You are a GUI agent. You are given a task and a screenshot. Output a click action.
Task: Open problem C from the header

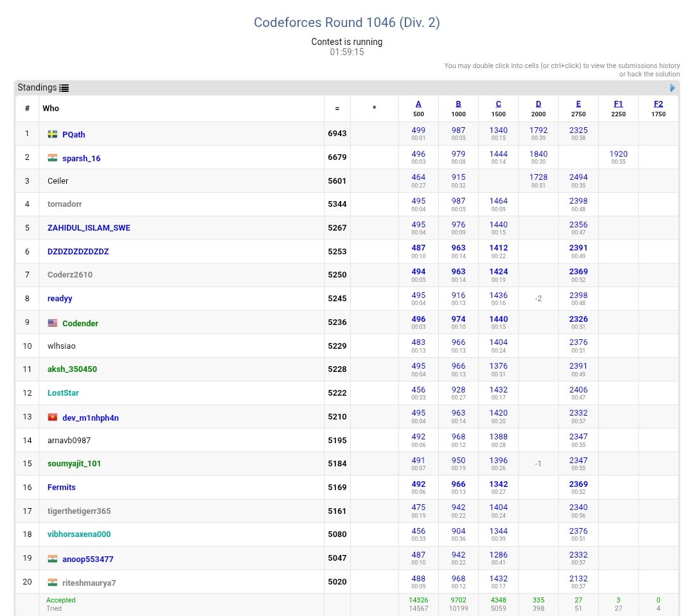coord(499,104)
